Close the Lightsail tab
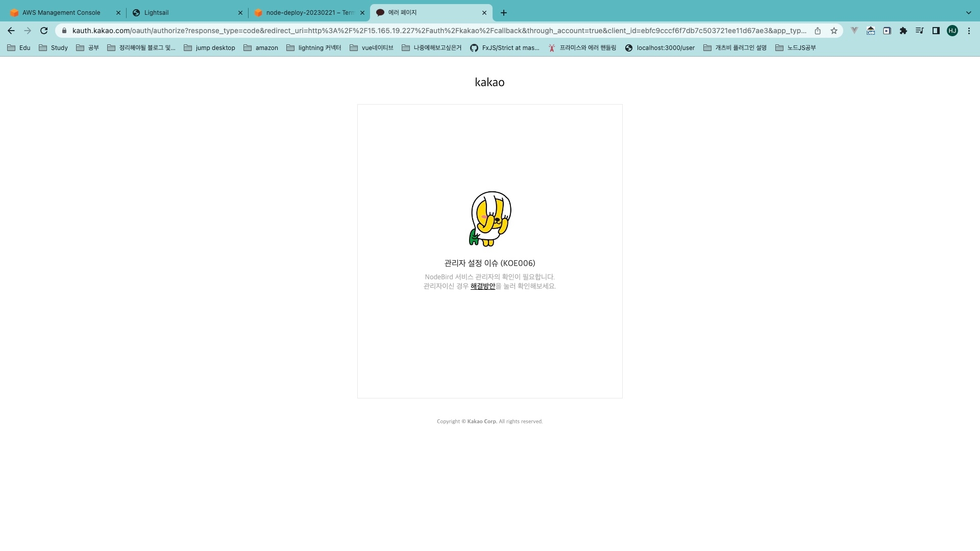The width and height of the screenshot is (980, 551). (x=240, y=13)
